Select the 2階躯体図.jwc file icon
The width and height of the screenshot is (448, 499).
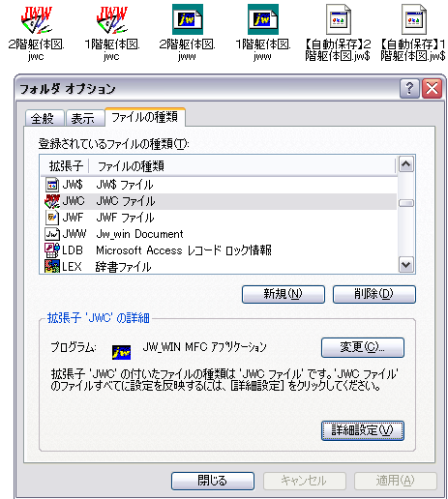pos(36,20)
